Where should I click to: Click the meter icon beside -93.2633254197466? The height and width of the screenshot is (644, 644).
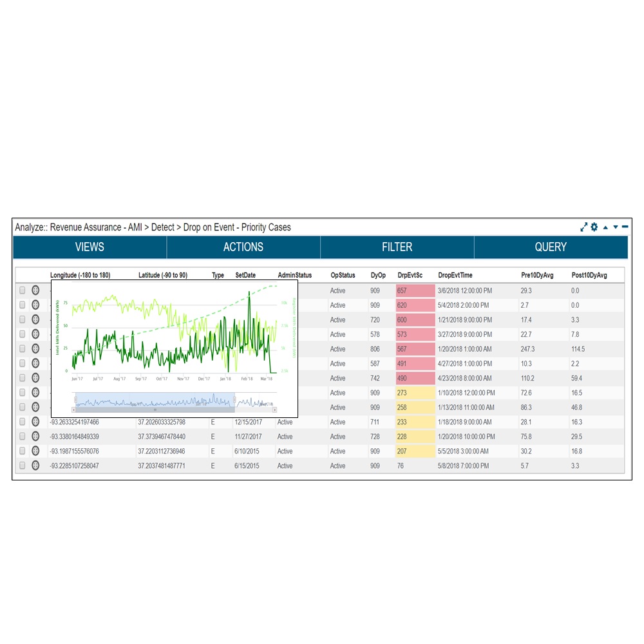click(x=35, y=422)
